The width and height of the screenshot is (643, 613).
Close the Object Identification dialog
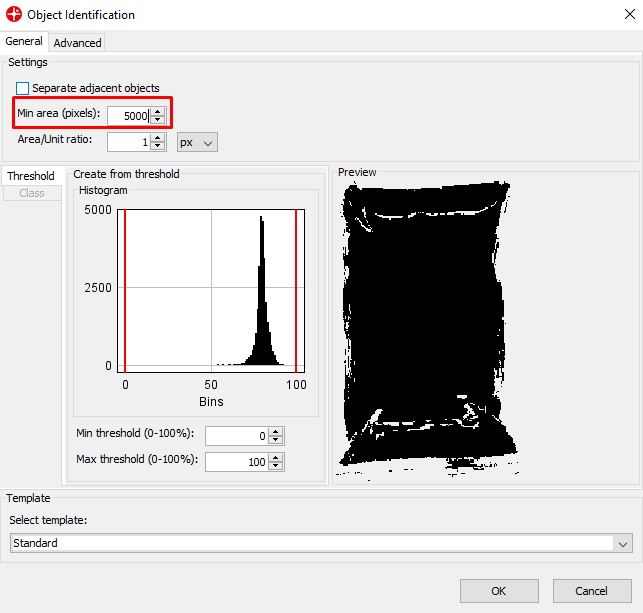(619, 15)
